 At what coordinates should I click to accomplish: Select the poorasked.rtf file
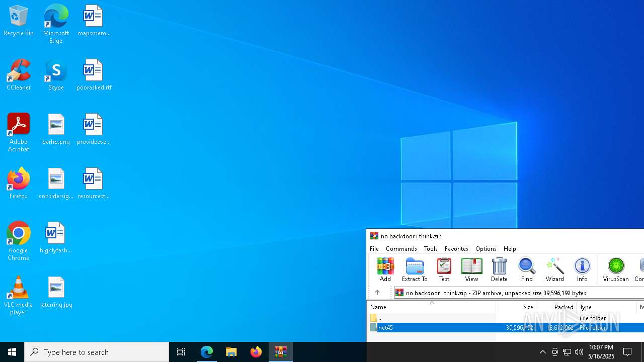[x=94, y=75]
